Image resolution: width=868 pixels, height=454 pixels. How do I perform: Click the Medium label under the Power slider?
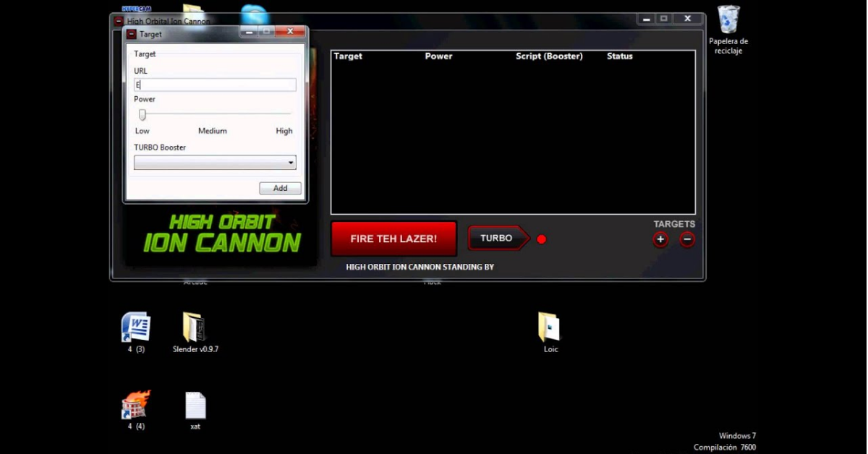(213, 131)
